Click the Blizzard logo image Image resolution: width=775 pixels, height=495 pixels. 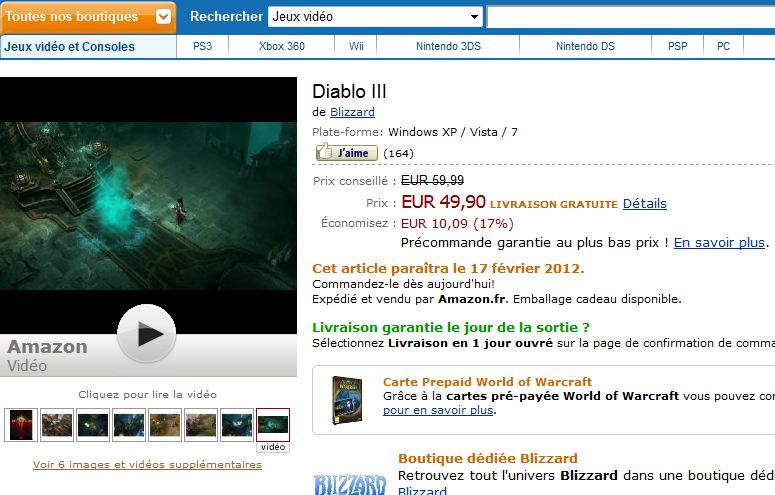pyautogui.click(x=350, y=485)
